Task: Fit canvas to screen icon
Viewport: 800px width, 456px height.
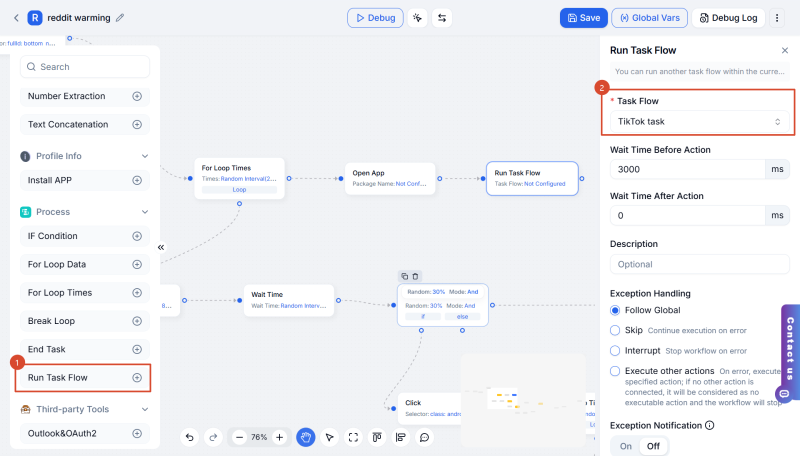Action: pos(353,437)
